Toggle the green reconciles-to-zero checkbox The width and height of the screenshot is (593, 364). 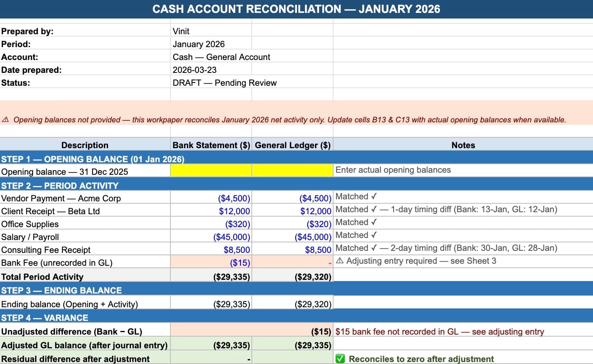pos(340,359)
